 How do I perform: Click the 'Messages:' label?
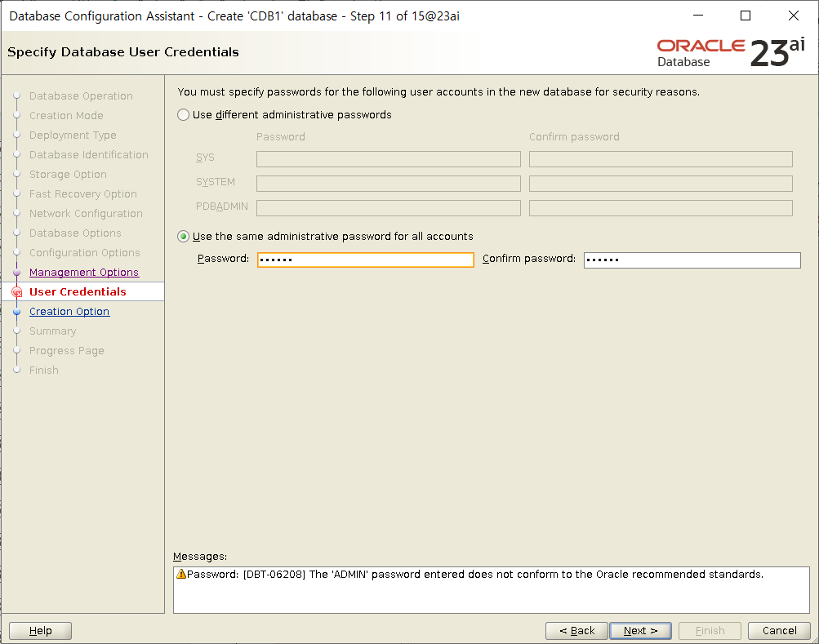point(200,557)
